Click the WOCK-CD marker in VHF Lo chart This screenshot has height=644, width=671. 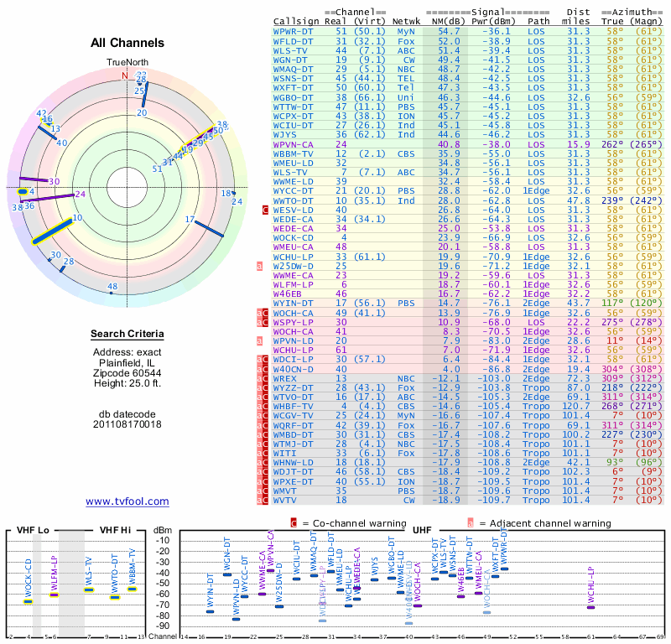click(29, 601)
